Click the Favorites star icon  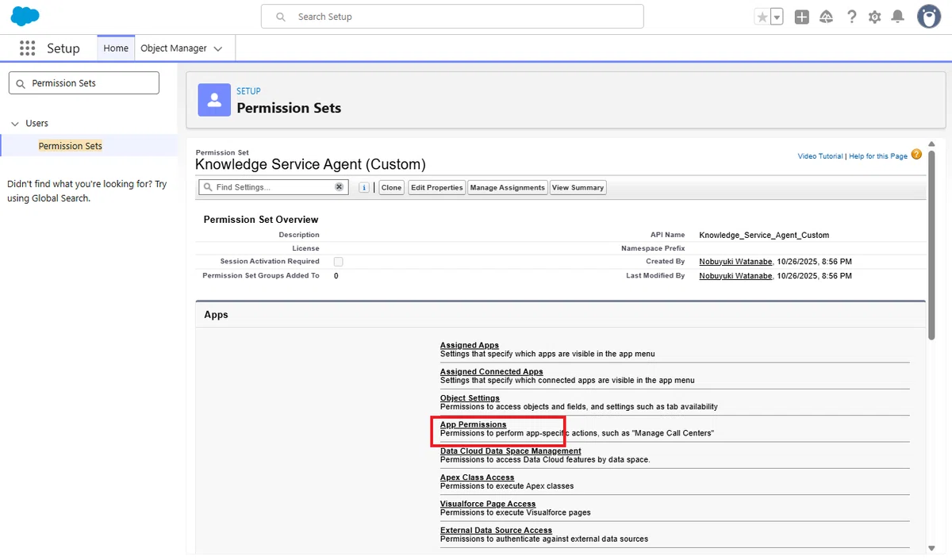(x=762, y=17)
